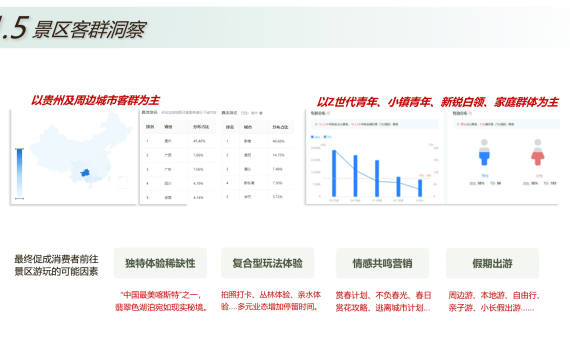The image size is (570, 360).
Task: Select the 复合型玩法体验 box
Action: tap(268, 263)
